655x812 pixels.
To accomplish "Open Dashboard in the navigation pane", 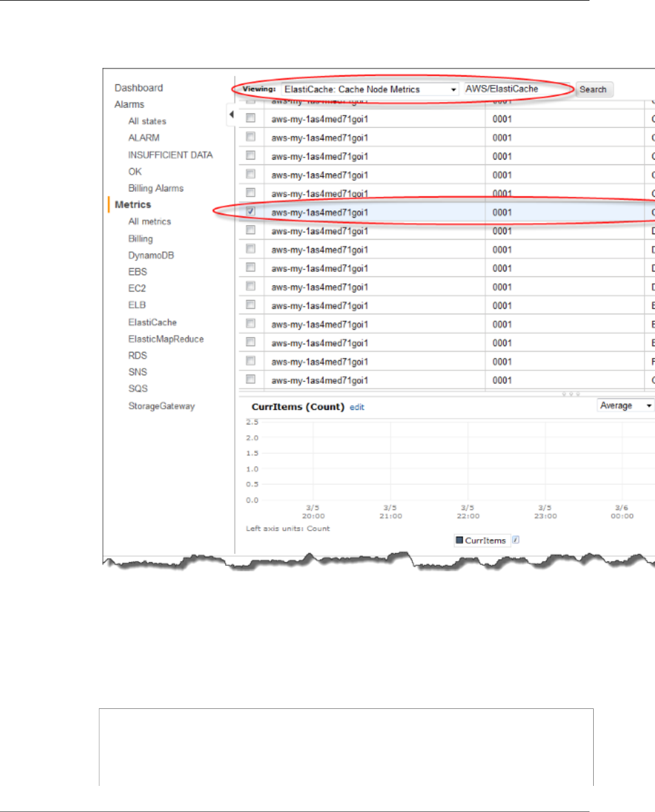I will tap(139, 88).
